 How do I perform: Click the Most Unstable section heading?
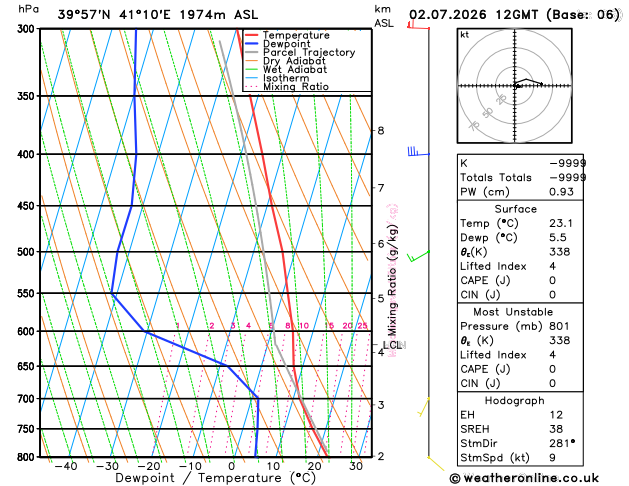coord(513,312)
